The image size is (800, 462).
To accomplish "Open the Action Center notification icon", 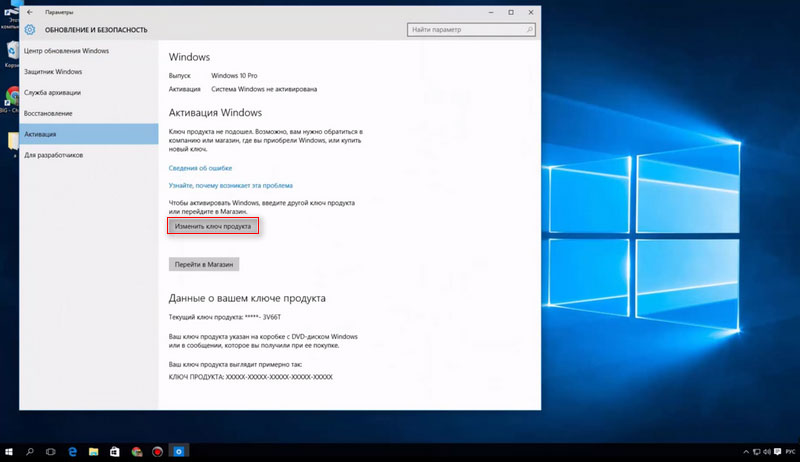I will pyautogui.click(x=778, y=452).
